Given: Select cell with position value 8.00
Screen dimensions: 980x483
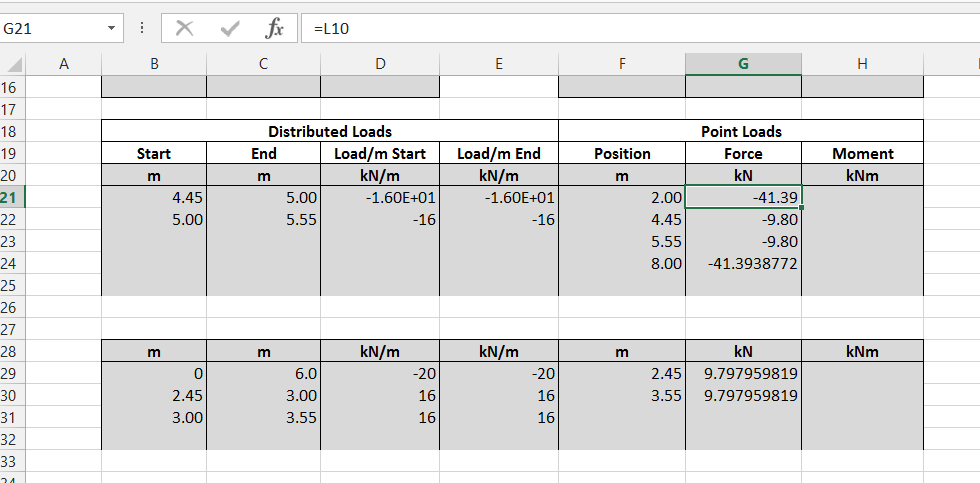Looking at the screenshot, I should pyautogui.click(x=621, y=263).
